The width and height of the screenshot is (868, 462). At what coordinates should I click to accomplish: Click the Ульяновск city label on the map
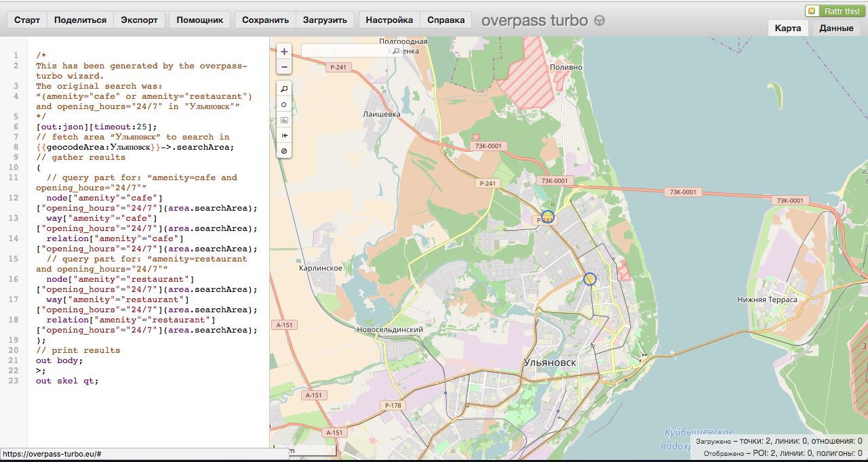tap(550, 362)
